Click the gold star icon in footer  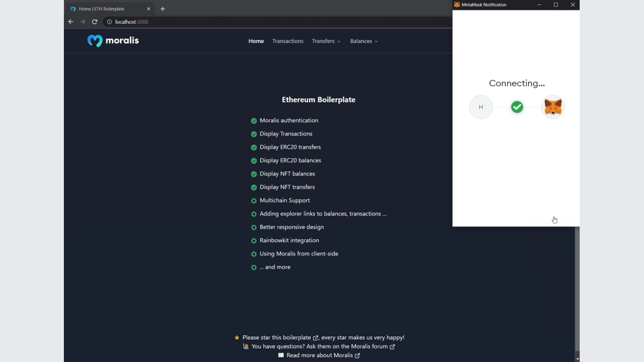point(237,338)
